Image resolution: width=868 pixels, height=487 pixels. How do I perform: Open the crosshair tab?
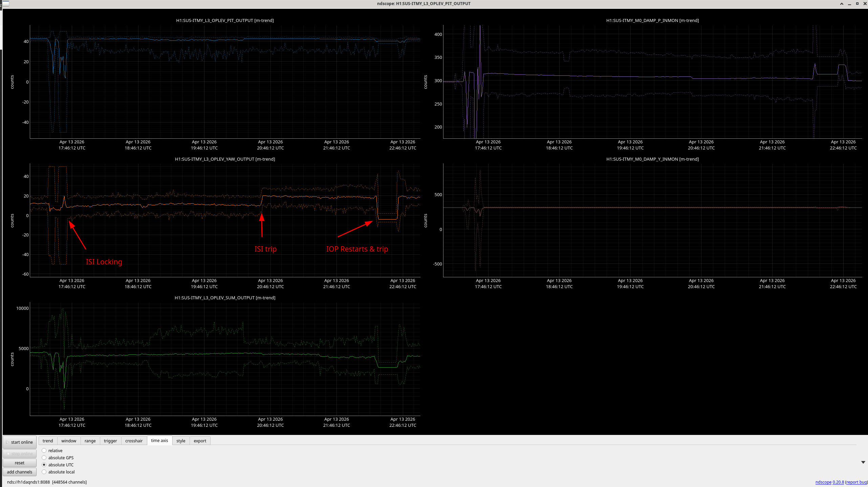[134, 441]
